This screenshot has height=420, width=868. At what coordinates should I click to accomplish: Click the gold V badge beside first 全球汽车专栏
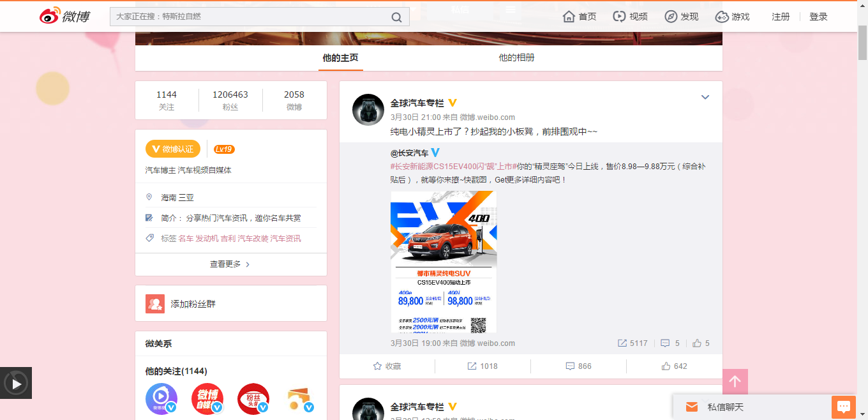click(453, 103)
